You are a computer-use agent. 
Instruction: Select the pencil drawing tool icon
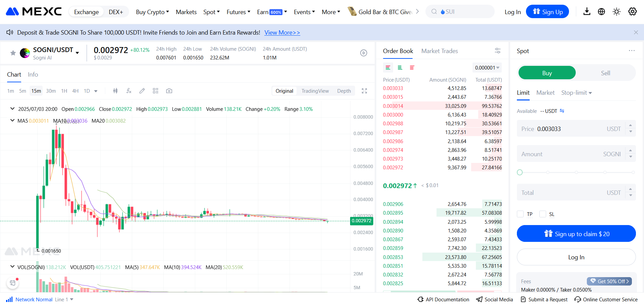(x=142, y=91)
